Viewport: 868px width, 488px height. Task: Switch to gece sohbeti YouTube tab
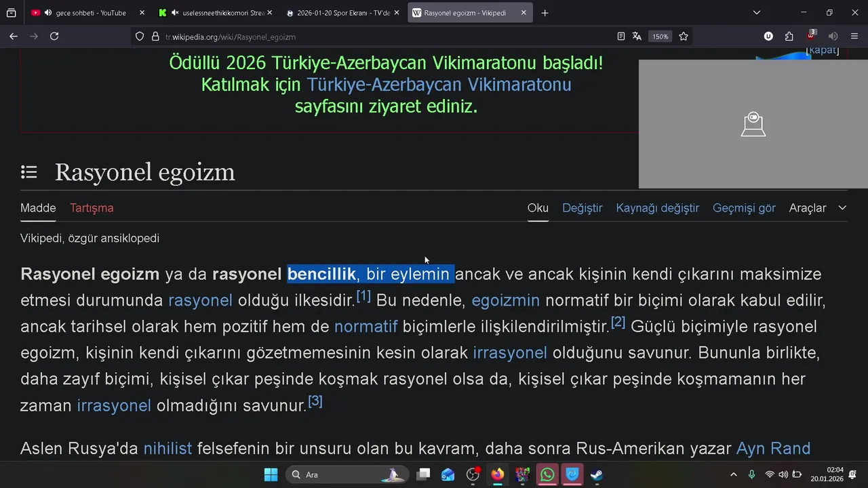[x=87, y=13]
